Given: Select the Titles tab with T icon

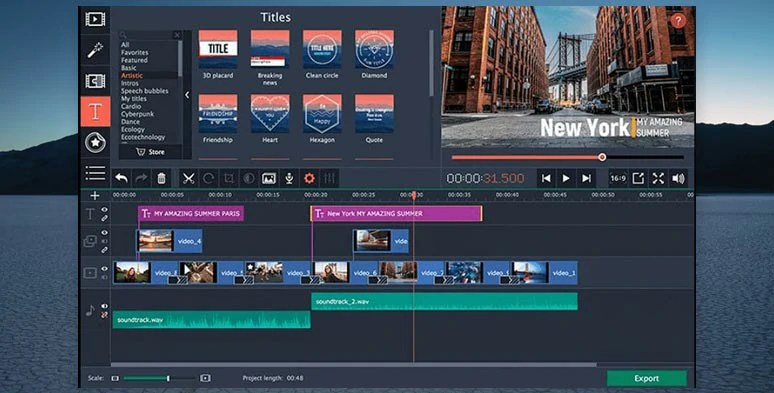Looking at the screenshot, I should 95,112.
